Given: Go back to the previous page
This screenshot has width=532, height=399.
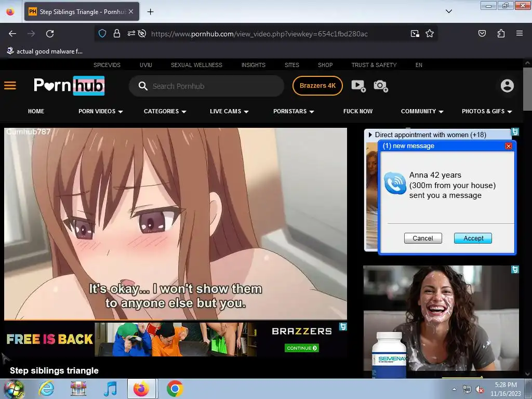Looking at the screenshot, I should point(12,34).
